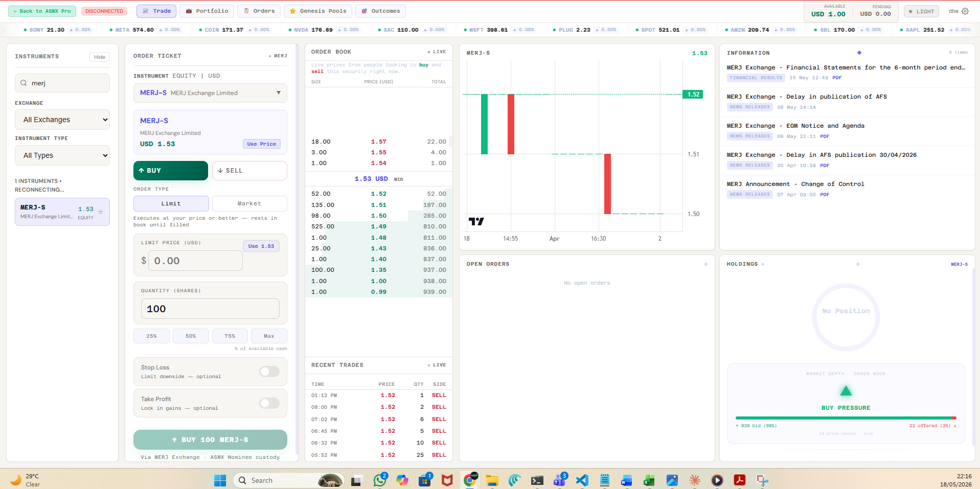Open PDF for Financial Statements announcement
This screenshot has height=489, width=980.
837,78
